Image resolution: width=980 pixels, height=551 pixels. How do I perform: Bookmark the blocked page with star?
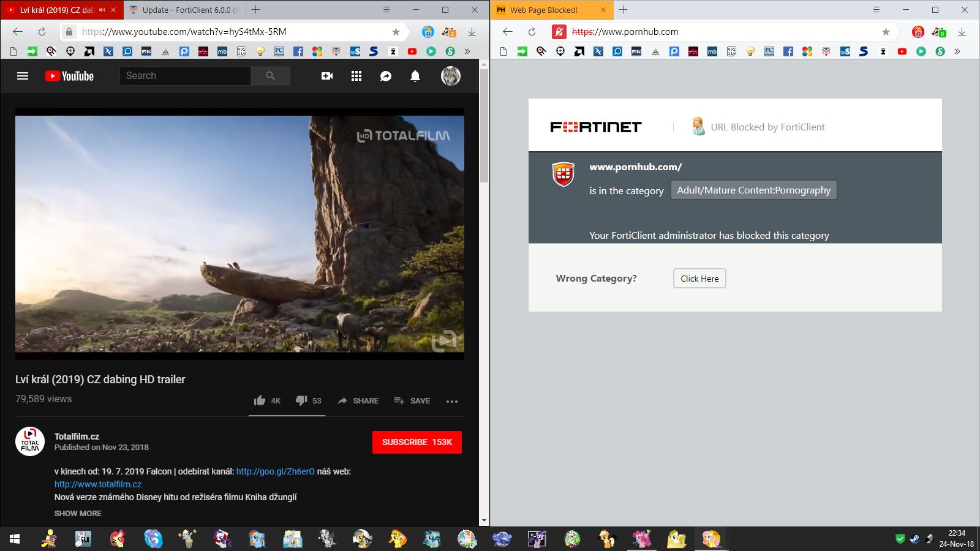[886, 32]
